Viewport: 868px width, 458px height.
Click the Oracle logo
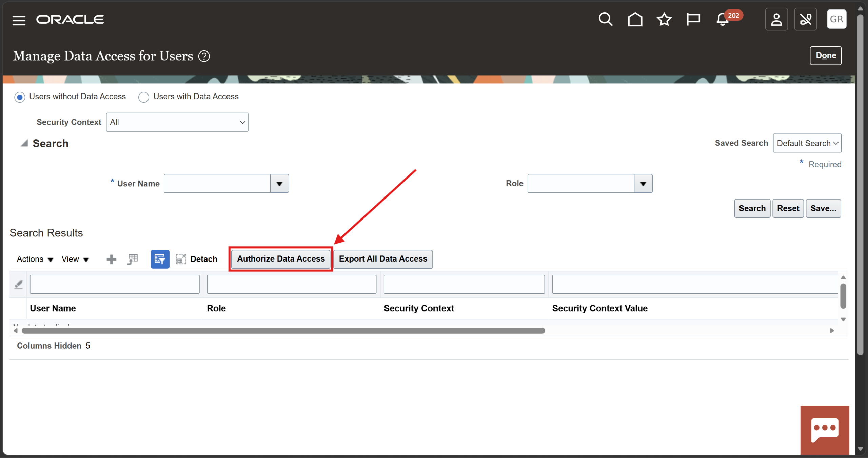point(70,20)
